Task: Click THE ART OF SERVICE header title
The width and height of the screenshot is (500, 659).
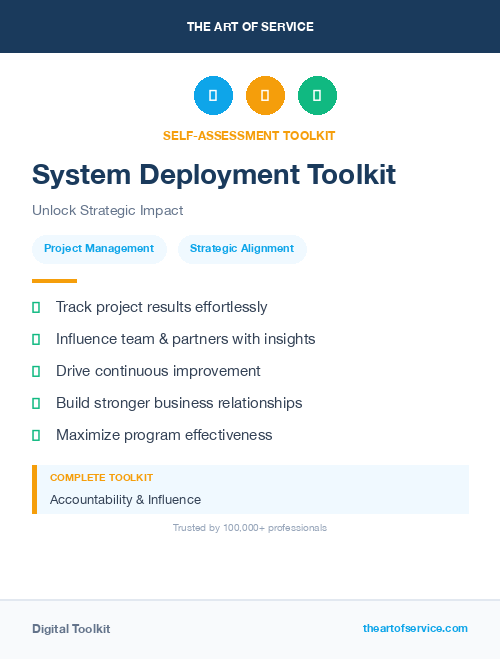Action: (x=250, y=27)
